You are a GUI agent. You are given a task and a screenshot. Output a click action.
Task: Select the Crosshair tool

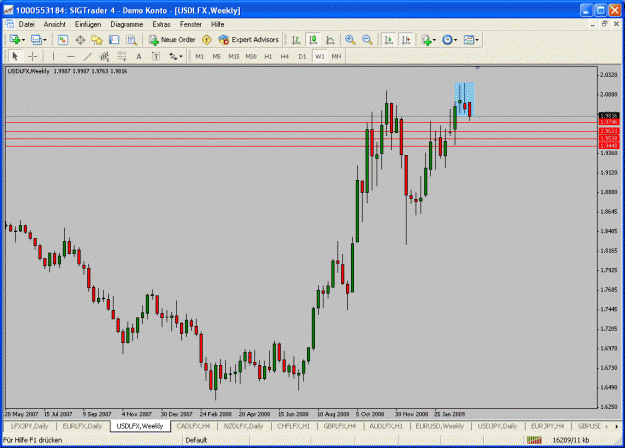[33, 57]
